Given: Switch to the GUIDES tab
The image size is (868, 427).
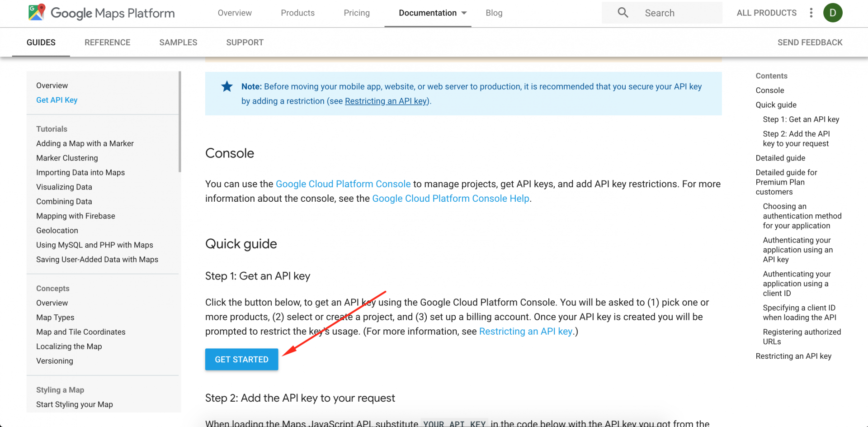Looking at the screenshot, I should click(41, 43).
